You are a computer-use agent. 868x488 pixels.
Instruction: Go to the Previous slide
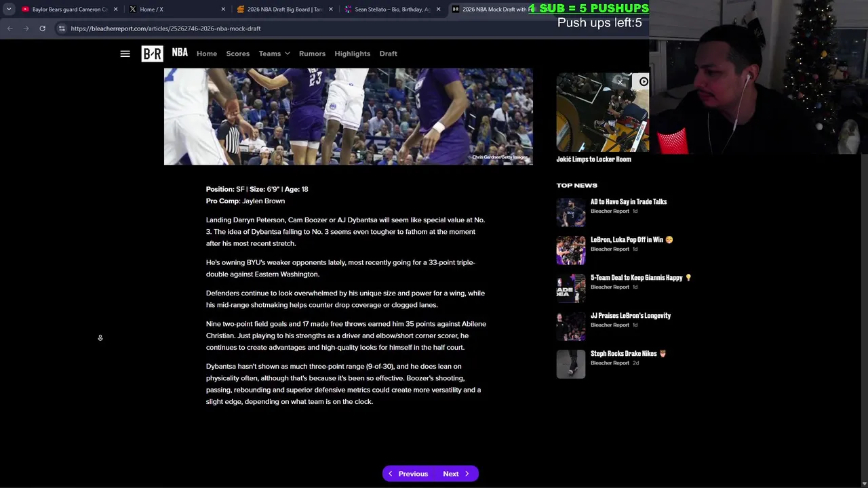tap(408, 474)
